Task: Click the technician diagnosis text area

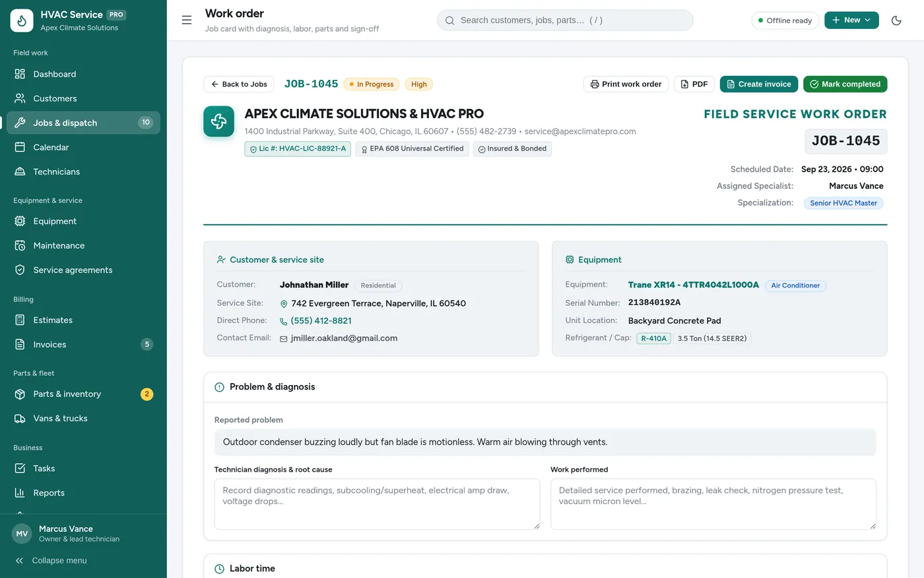Action: pyautogui.click(x=377, y=504)
